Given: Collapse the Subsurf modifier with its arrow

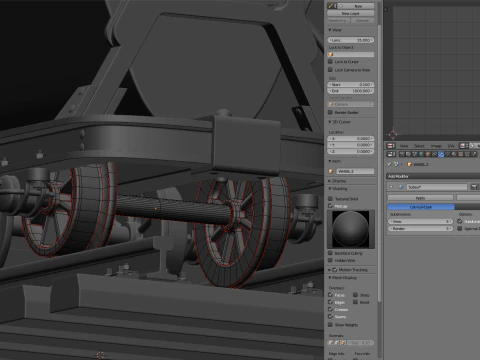Looking at the screenshot, I should tap(391, 187).
